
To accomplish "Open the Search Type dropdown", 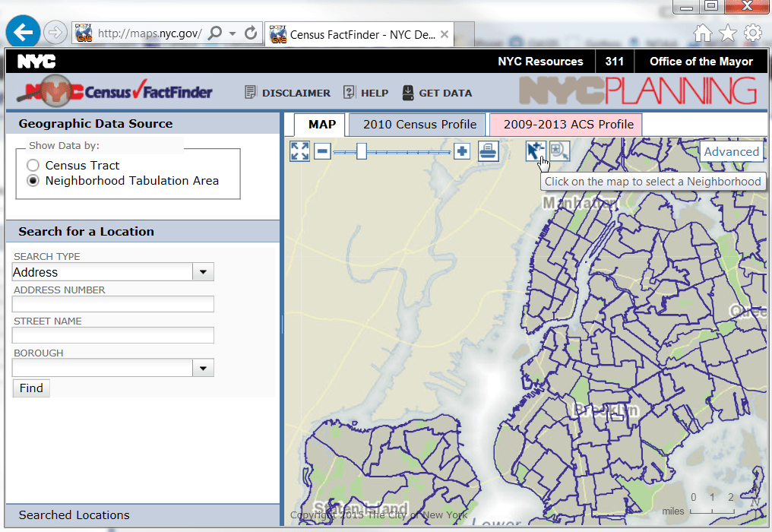I will click(203, 271).
